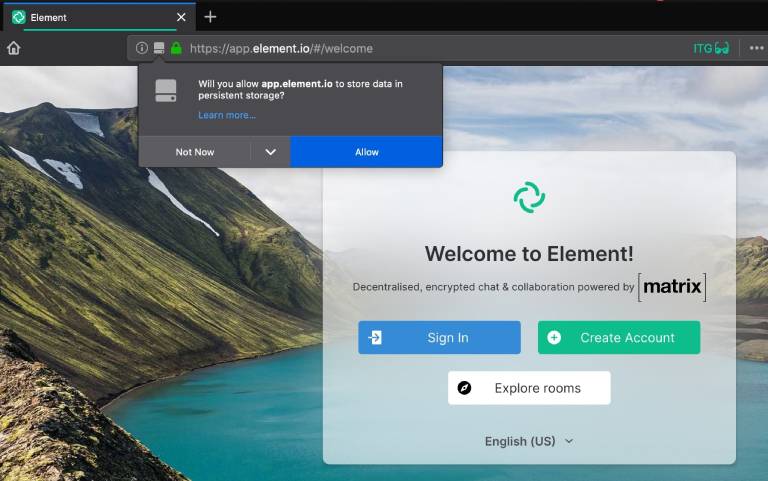Expand the Not Now options dropdown arrow

click(270, 152)
